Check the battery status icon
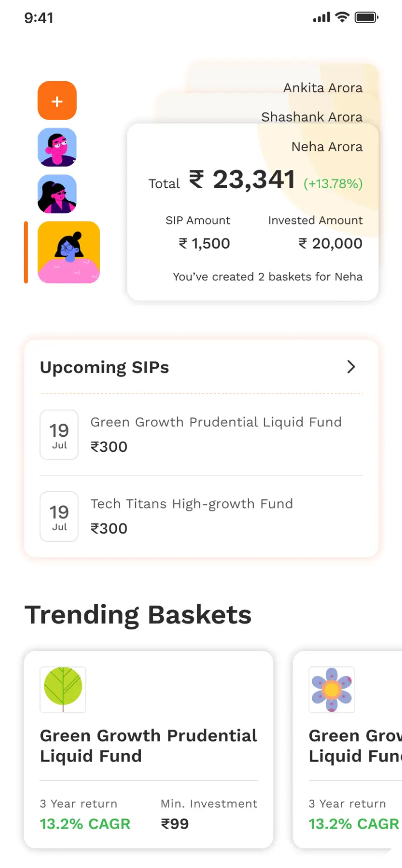This screenshot has width=402, height=868. (x=366, y=18)
